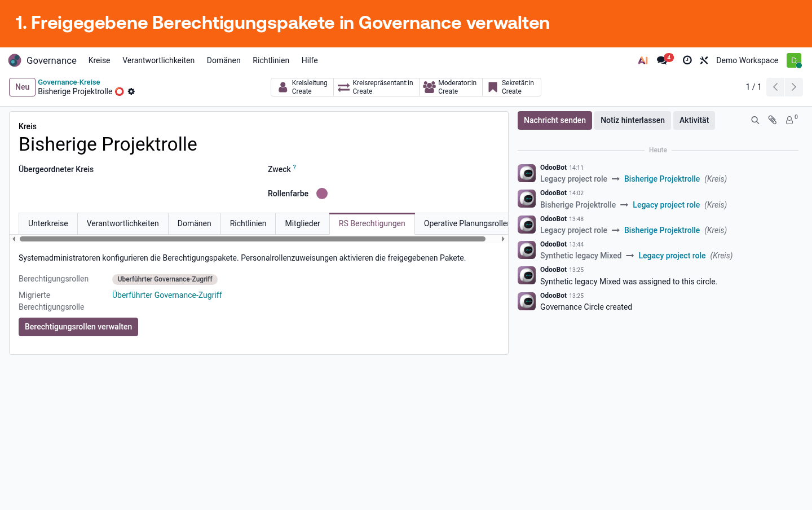Attach files with the paperclip icon
Image resolution: width=812 pixels, height=510 pixels.
pos(773,120)
